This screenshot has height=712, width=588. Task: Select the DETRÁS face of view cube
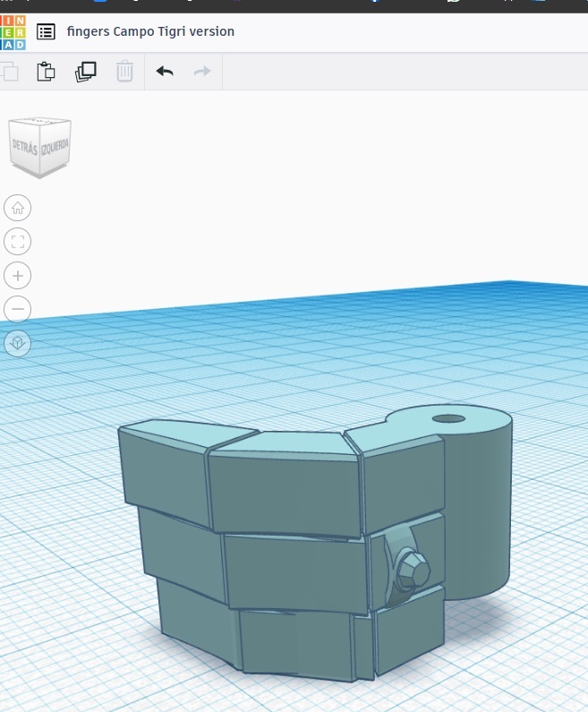pos(24,147)
